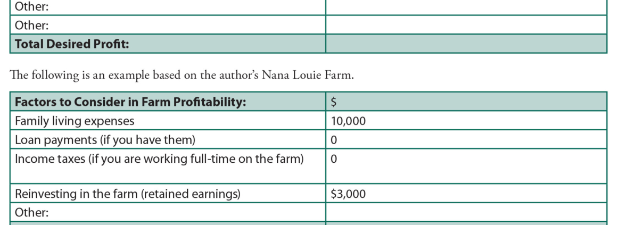644x225 pixels.
Task: Select the empty value cell of the topmost Other row
Action: 466,7
